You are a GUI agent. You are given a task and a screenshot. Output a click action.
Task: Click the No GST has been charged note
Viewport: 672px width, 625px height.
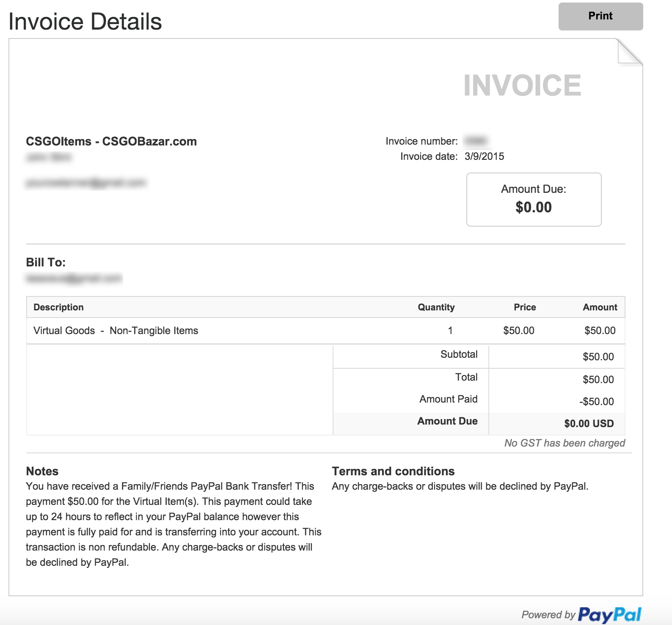[565, 443]
